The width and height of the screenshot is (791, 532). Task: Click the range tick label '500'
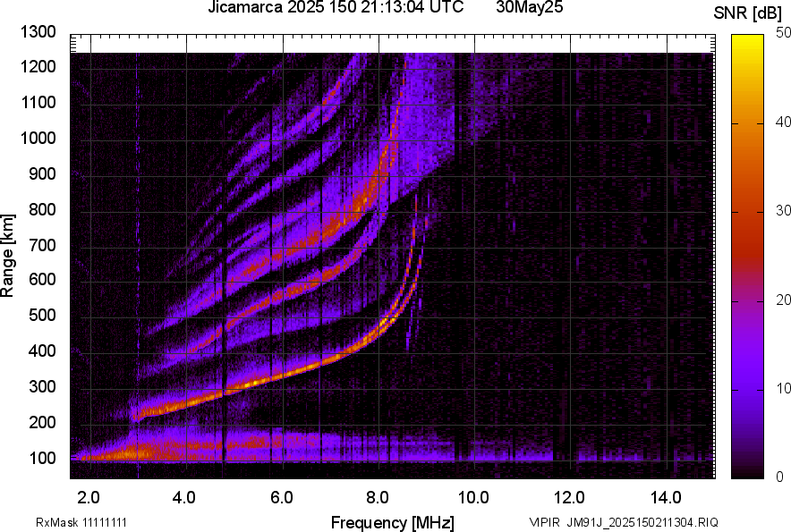[x=42, y=315]
